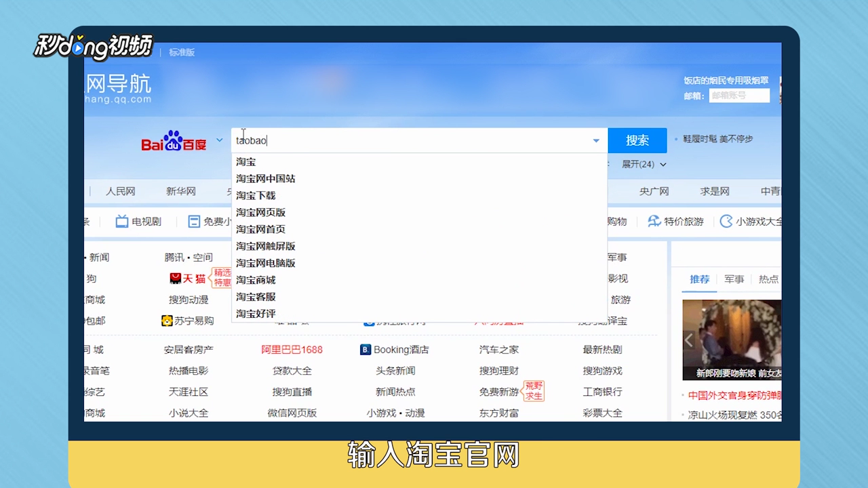
Task: Open the 搜狗游戏 link
Action: tap(602, 371)
